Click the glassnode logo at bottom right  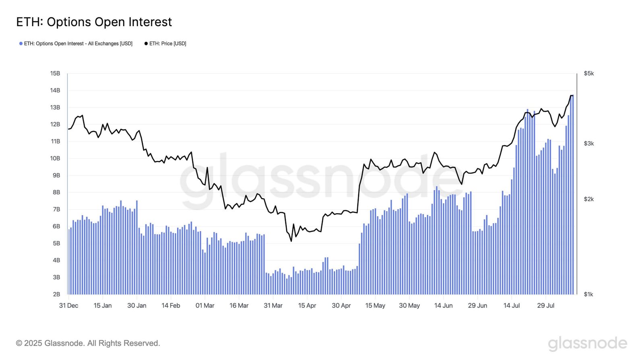[587, 343]
